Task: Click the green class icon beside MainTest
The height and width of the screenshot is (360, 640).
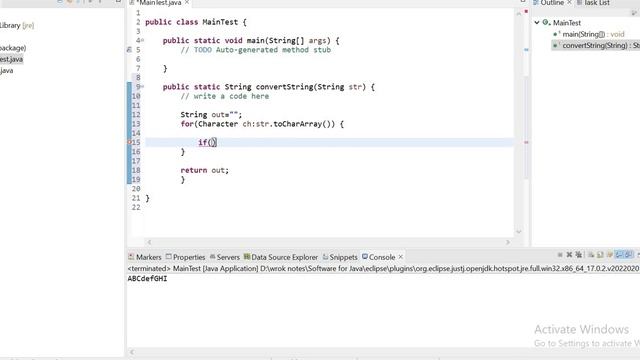Action: point(546,23)
